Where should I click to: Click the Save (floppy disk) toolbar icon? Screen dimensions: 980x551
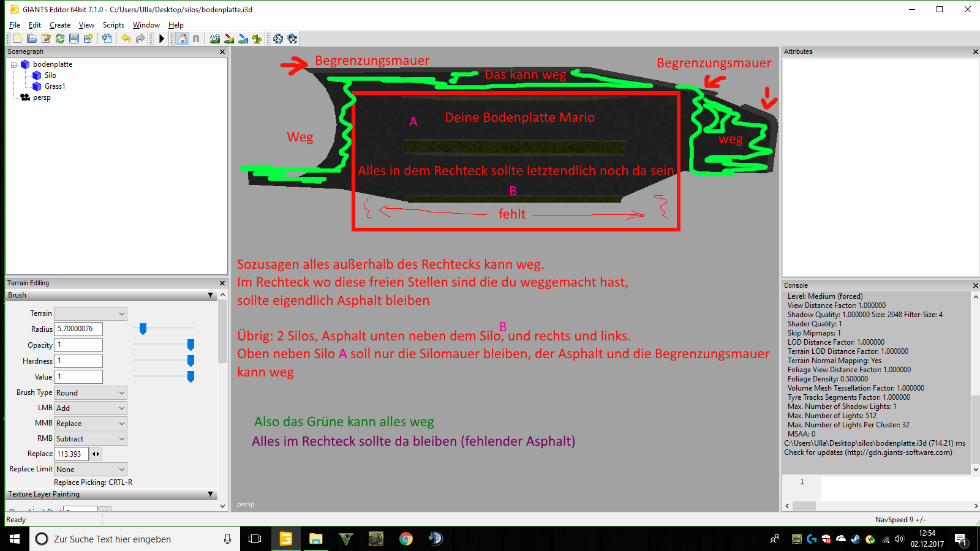click(74, 39)
